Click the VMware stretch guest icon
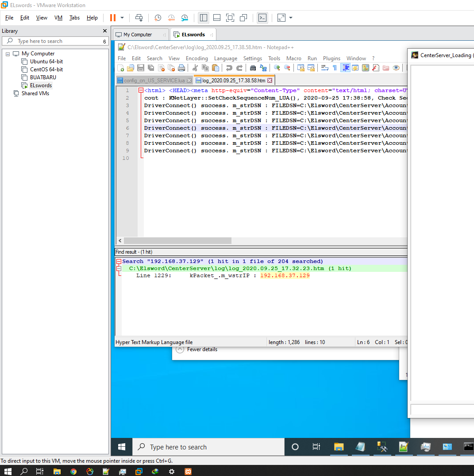The height and width of the screenshot is (476, 474). point(281,18)
